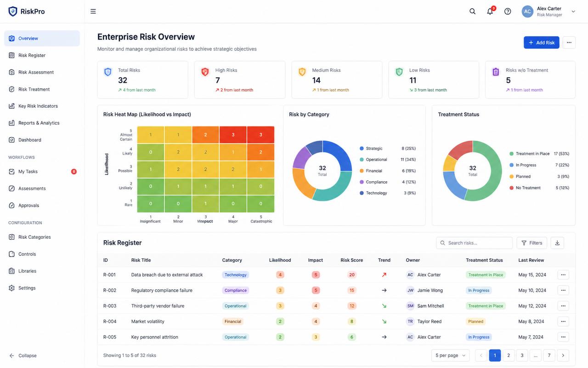Click the No Treatment red legend swatch

click(x=512, y=188)
